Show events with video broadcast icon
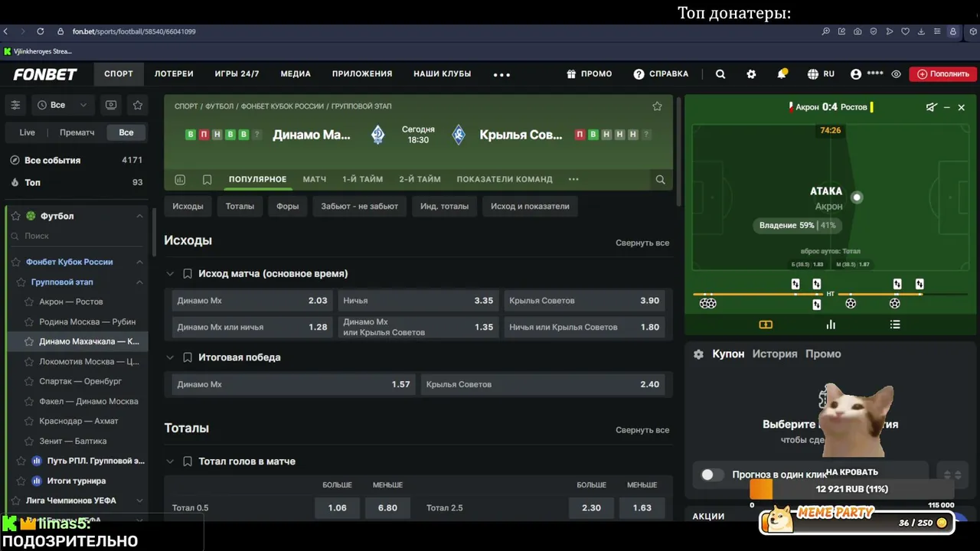980x551 pixels. 111,105
